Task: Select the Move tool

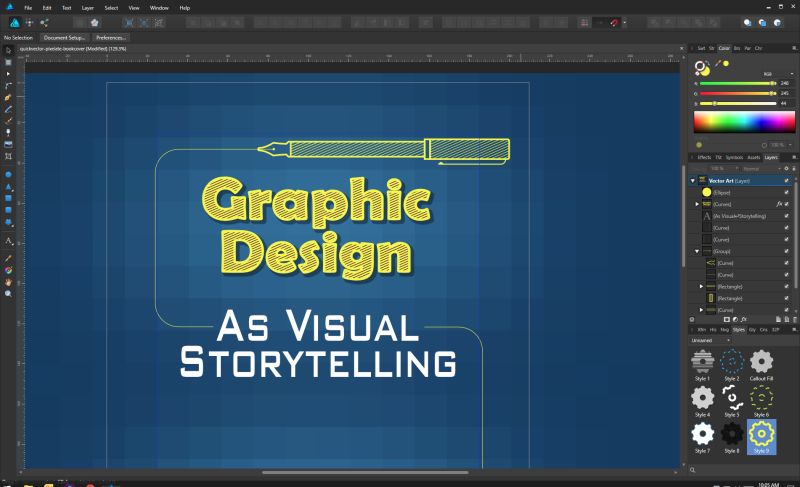Action: 8,50
